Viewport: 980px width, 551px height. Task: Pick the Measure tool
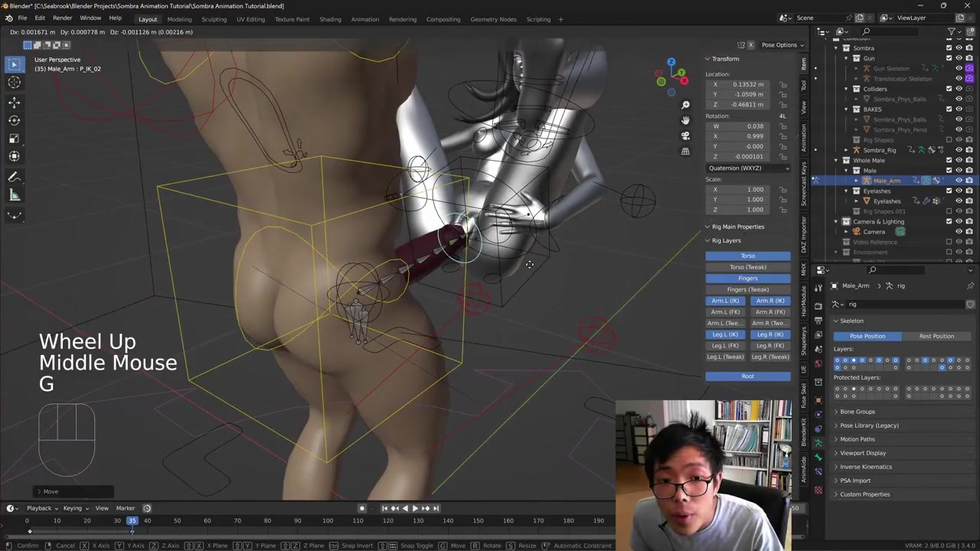14,195
